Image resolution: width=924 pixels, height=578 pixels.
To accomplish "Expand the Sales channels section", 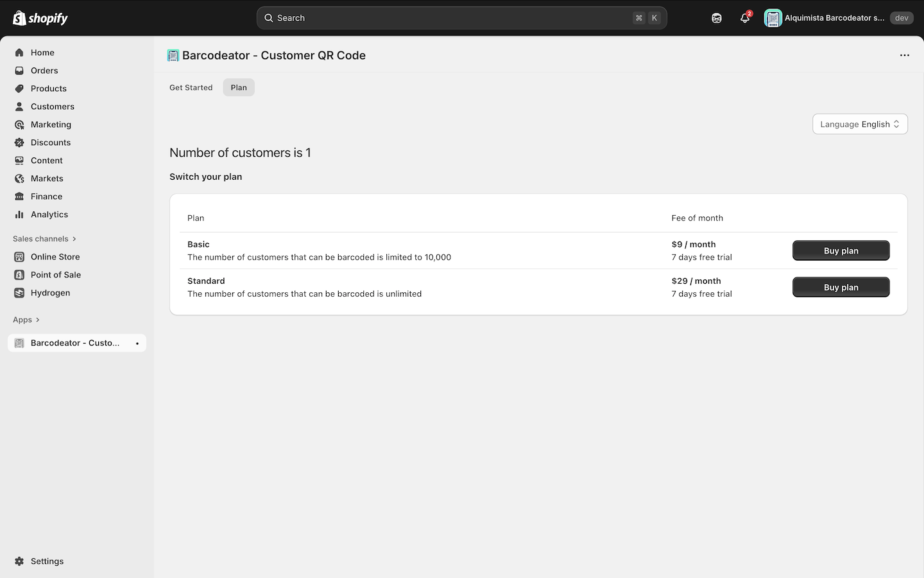I will tap(74, 239).
